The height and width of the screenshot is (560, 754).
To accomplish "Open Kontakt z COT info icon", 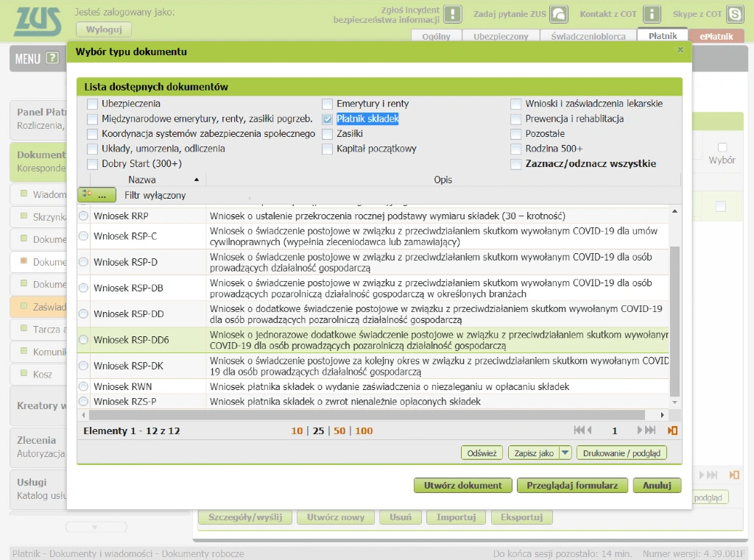I will 652,14.
